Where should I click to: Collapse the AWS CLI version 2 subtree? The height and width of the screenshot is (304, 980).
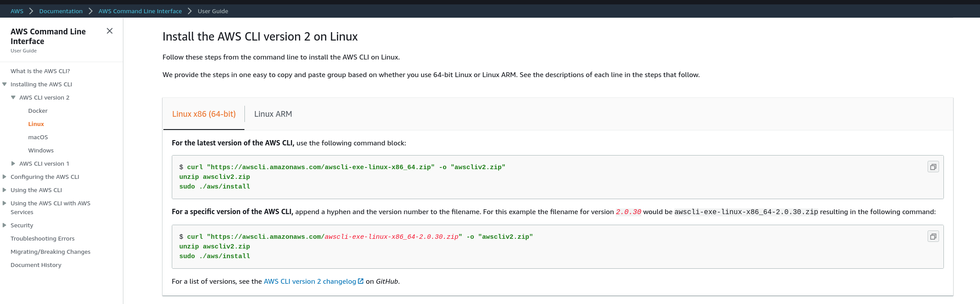pyautogui.click(x=13, y=97)
